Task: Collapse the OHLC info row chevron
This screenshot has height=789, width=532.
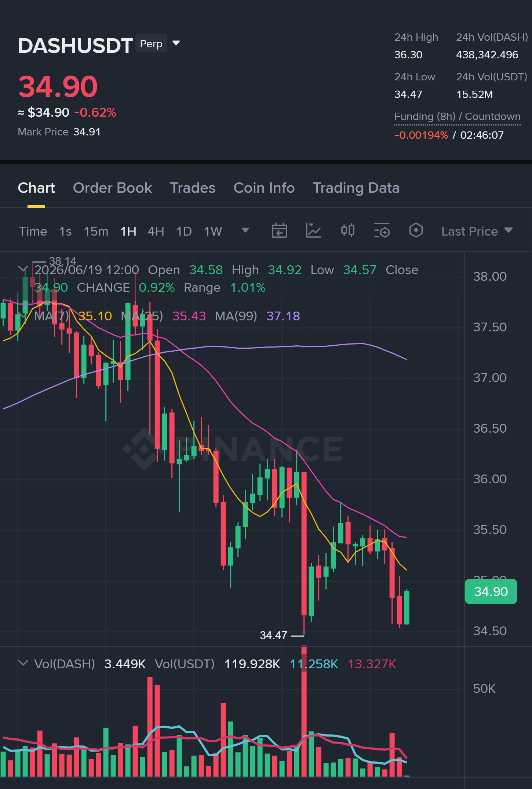Action: tap(23, 269)
